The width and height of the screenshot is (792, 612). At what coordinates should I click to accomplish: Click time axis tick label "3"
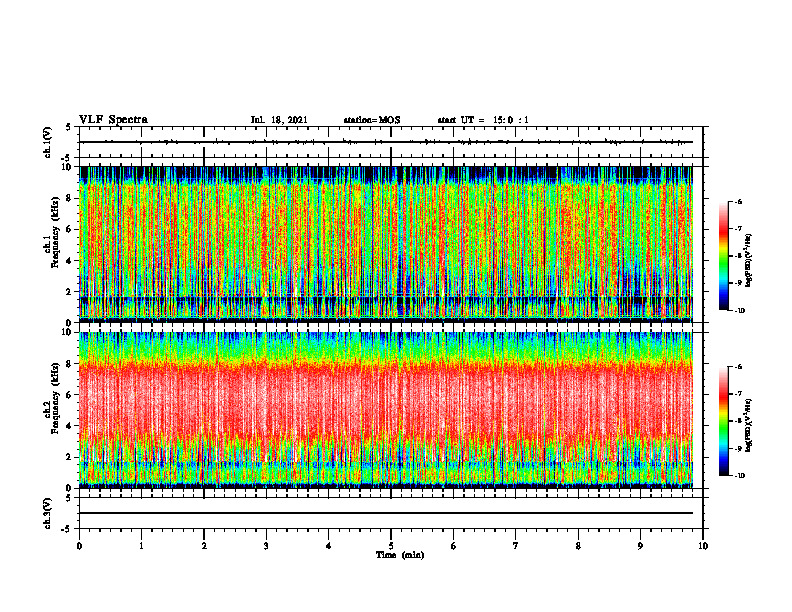(266, 546)
